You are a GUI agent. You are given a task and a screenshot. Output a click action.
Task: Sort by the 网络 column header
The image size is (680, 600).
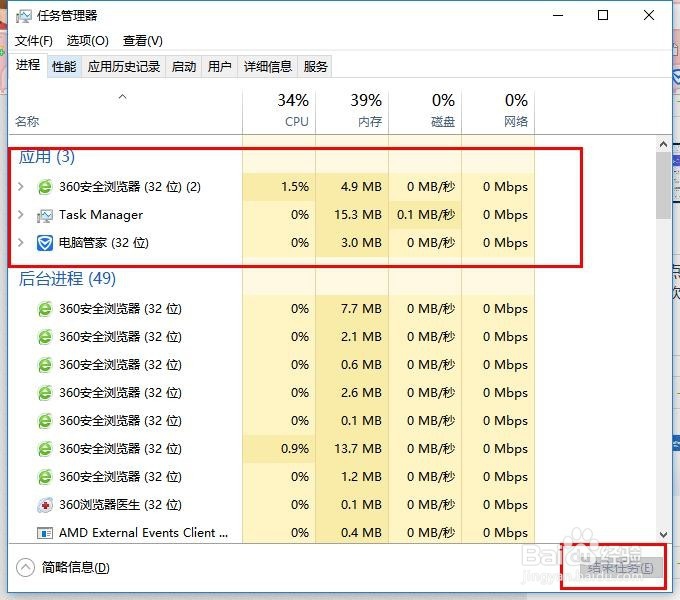tap(498, 111)
